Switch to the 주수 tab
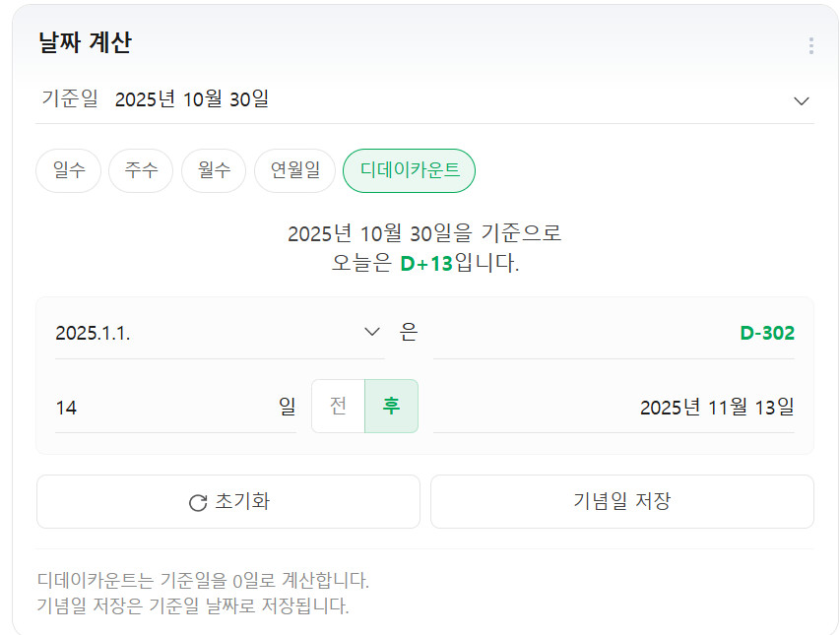This screenshot has height=635, width=840. [141, 170]
